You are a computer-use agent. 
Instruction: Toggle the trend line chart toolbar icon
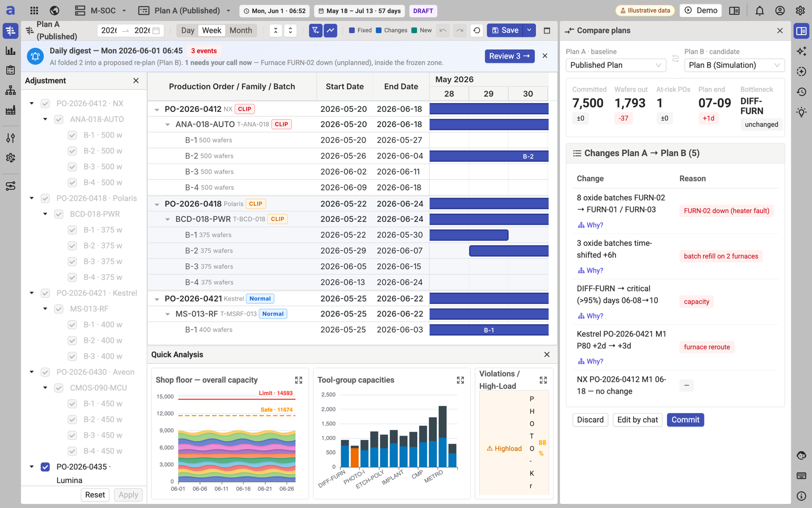(330, 30)
